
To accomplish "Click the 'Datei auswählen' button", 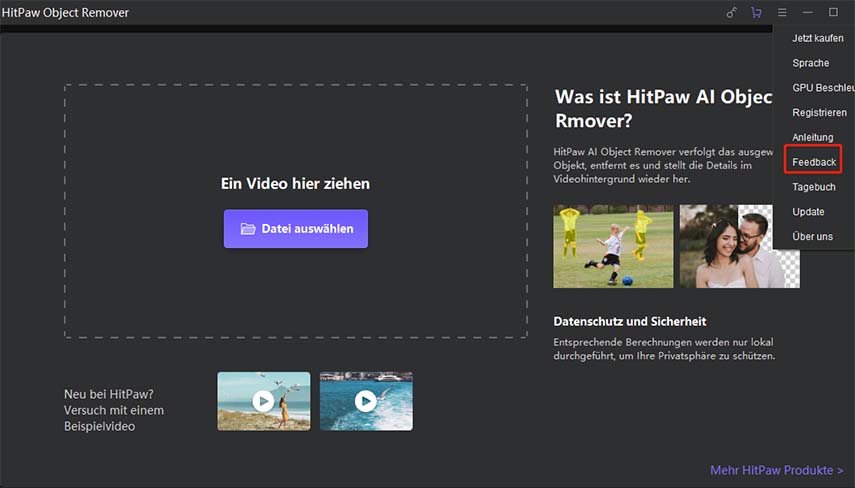I will click(296, 228).
